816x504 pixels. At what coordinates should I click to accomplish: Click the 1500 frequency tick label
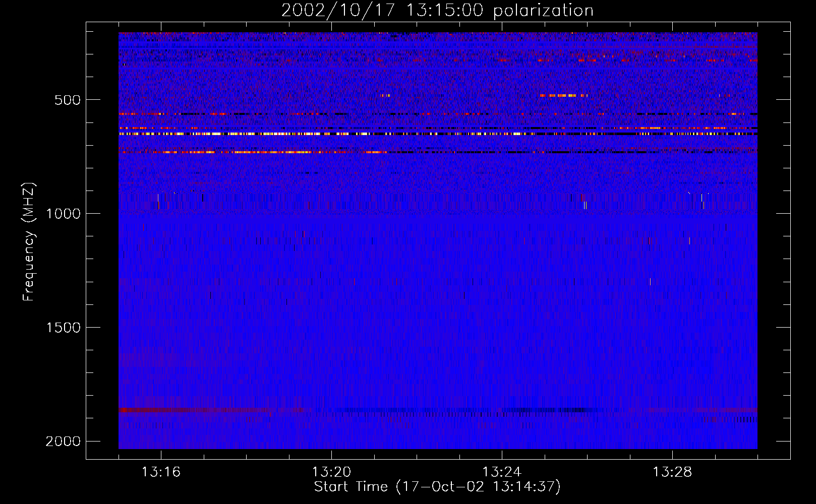coord(63,328)
